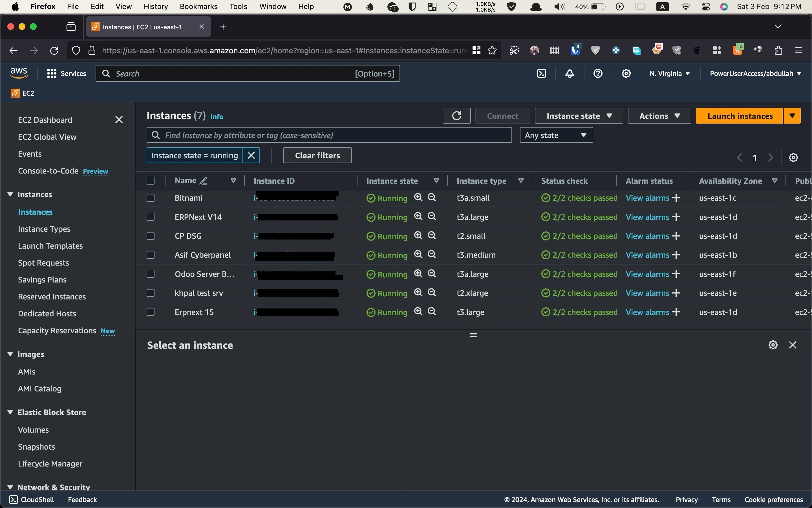The height and width of the screenshot is (508, 812).
Task: Check the ERPNext V14 instance checkbox
Action: (151, 217)
